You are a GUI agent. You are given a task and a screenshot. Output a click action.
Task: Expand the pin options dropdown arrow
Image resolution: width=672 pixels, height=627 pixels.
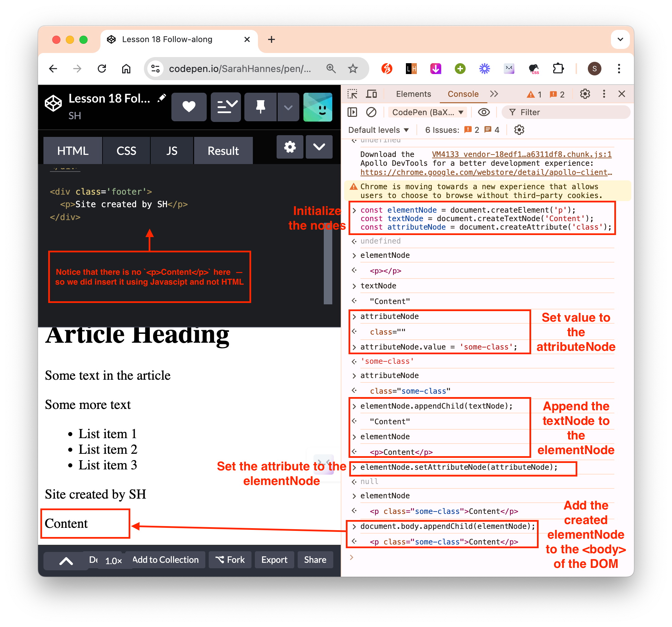click(288, 107)
